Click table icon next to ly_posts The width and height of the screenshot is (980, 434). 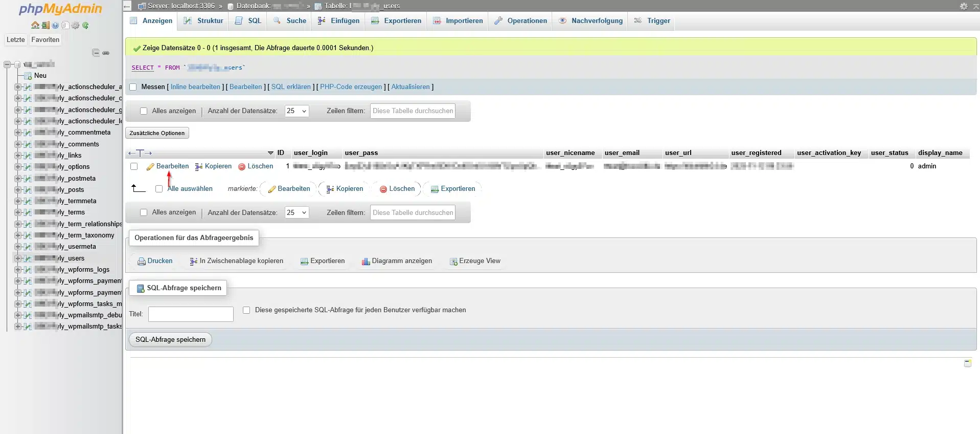[28, 190]
